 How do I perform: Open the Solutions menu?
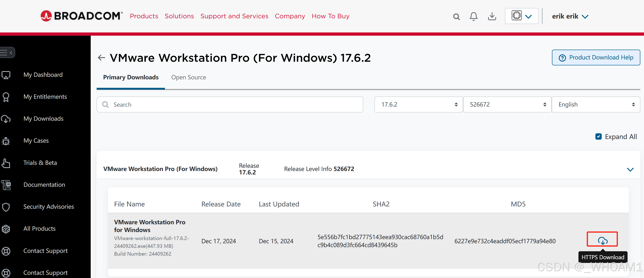179,16
